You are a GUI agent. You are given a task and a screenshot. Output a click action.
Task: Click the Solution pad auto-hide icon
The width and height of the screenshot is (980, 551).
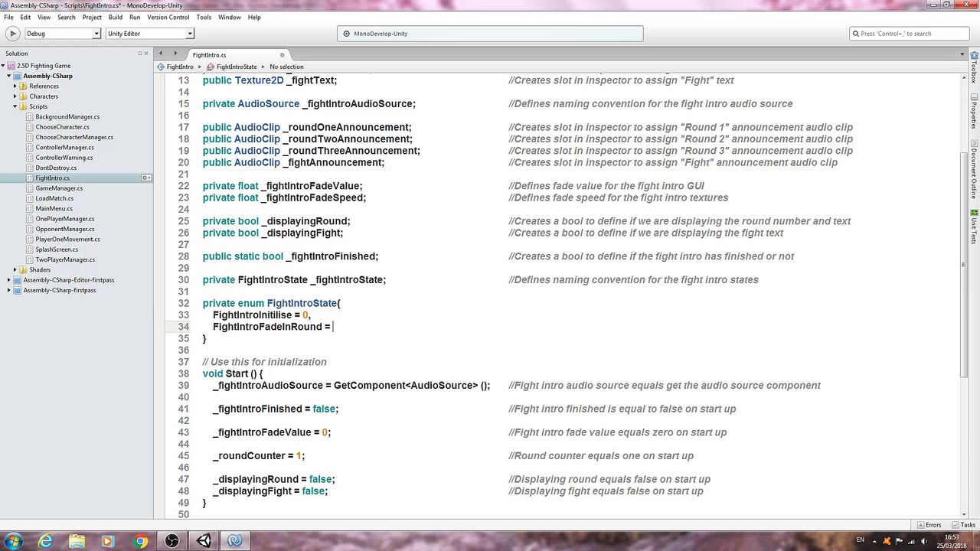click(x=140, y=54)
